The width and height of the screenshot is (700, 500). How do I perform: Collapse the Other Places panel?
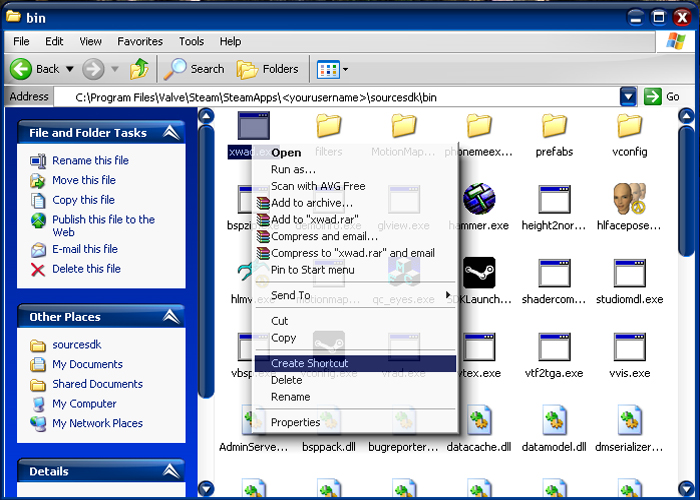(171, 317)
